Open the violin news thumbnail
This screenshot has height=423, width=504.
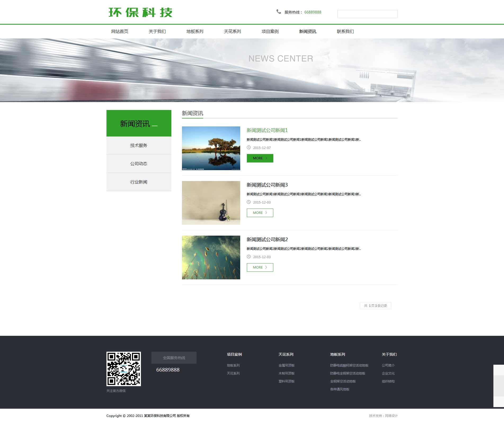(x=211, y=203)
